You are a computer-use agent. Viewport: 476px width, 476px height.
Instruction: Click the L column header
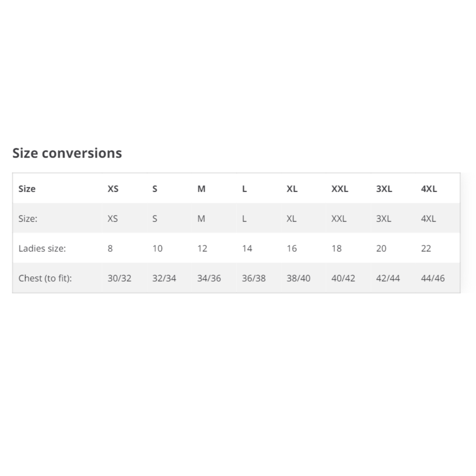(244, 189)
